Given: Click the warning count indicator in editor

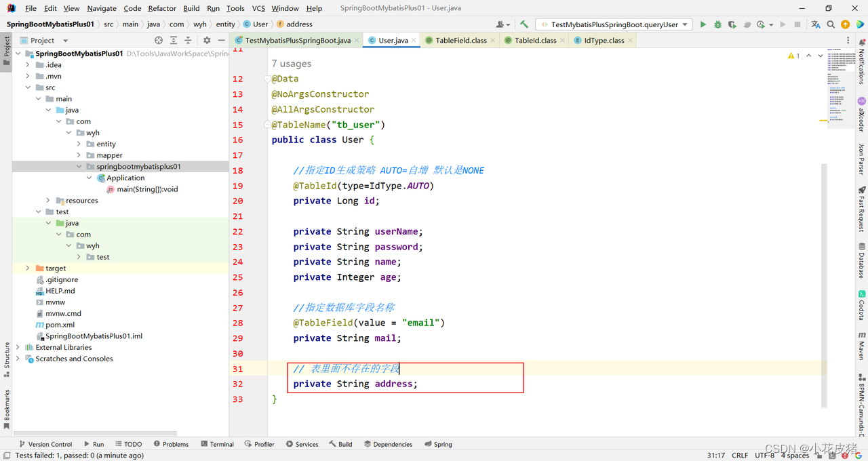Looking at the screenshot, I should click(794, 56).
